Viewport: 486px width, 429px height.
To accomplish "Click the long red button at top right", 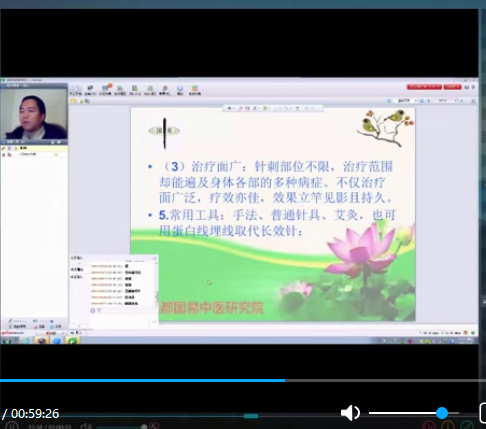I will [x=424, y=87].
